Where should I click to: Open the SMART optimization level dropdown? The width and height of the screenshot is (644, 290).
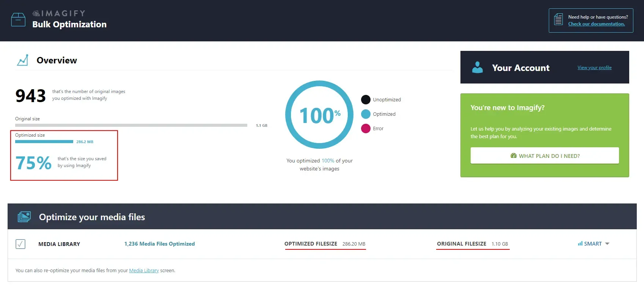(593, 244)
